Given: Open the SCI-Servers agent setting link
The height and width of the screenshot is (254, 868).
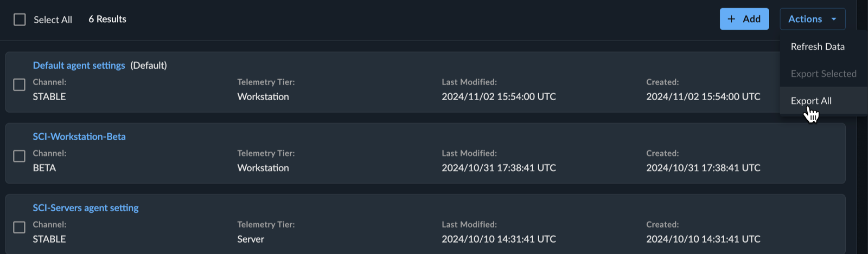Looking at the screenshot, I should click(86, 208).
